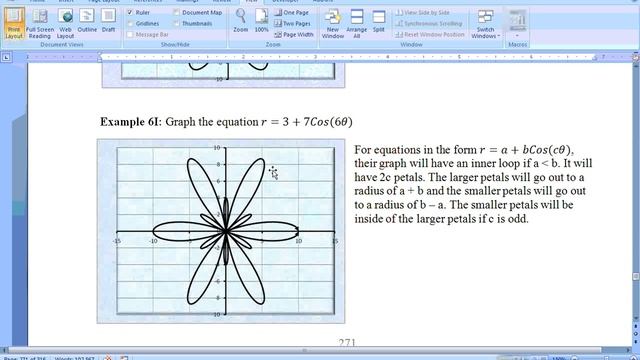Switch to Outline view
640x360 pixels.
[87, 20]
